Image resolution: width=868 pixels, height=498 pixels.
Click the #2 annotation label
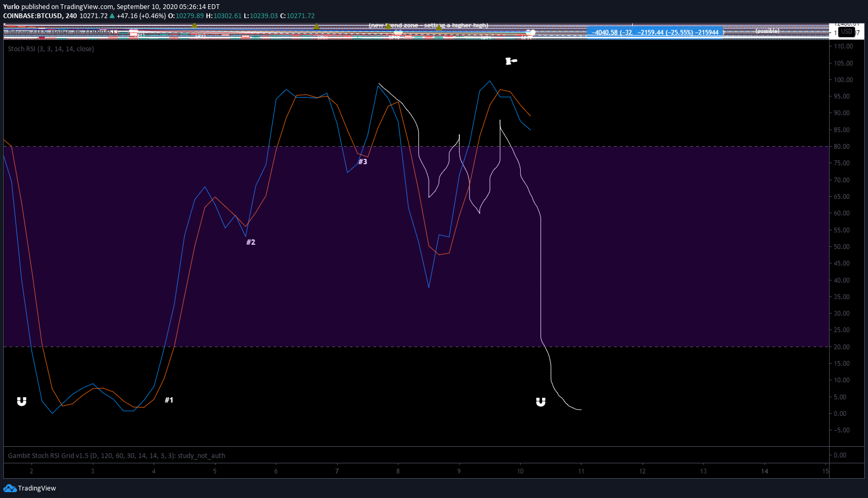(251, 242)
